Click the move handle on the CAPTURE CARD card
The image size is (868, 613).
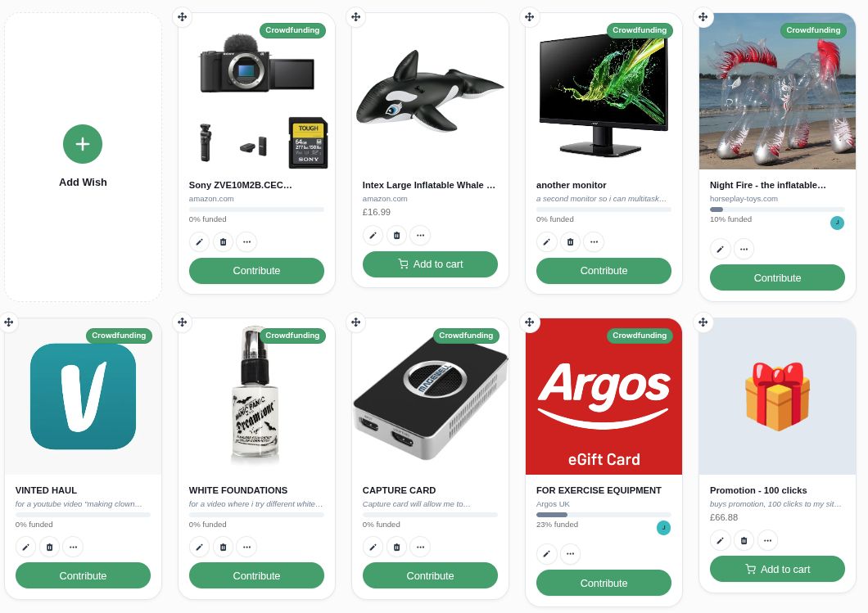pyautogui.click(x=356, y=322)
